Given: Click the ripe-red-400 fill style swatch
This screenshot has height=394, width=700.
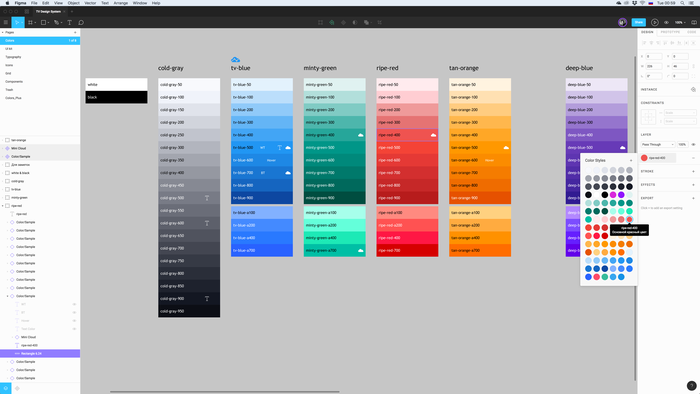Looking at the screenshot, I should [x=644, y=158].
